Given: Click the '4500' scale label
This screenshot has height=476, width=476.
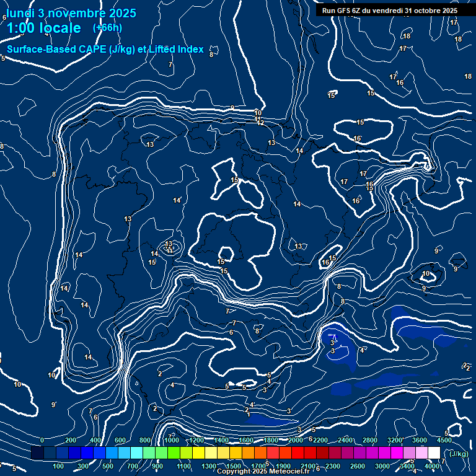Looking at the screenshot, I should tap(444, 440).
